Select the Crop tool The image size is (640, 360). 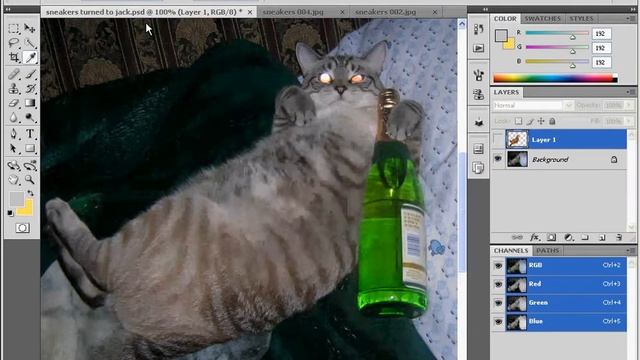pyautogui.click(x=14, y=58)
